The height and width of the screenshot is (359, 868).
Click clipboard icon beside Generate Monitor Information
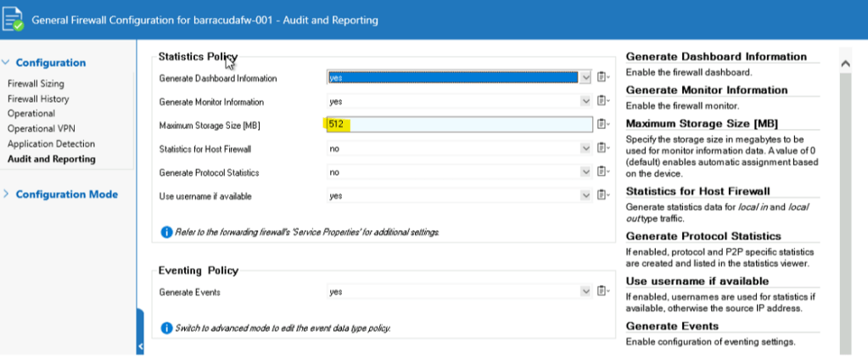(602, 102)
